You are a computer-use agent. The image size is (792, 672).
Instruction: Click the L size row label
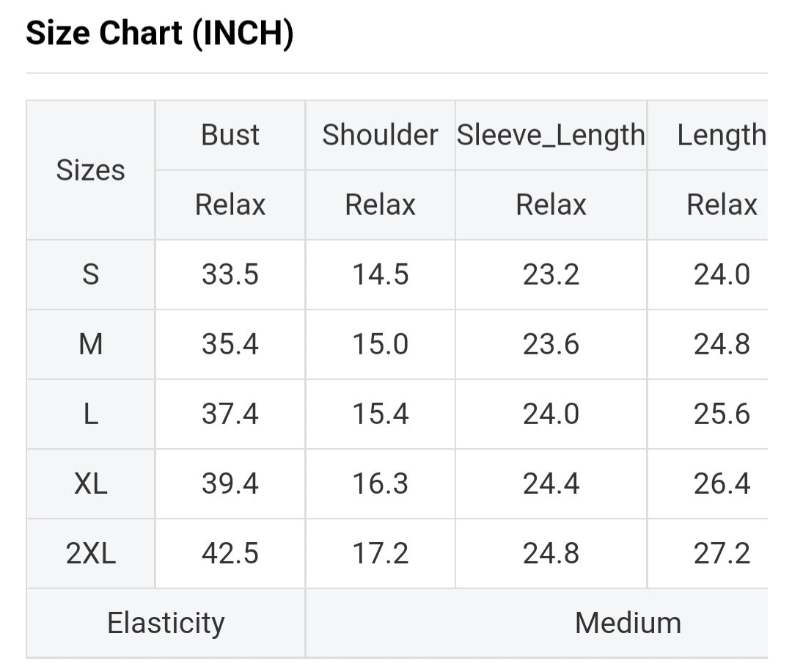click(x=90, y=414)
